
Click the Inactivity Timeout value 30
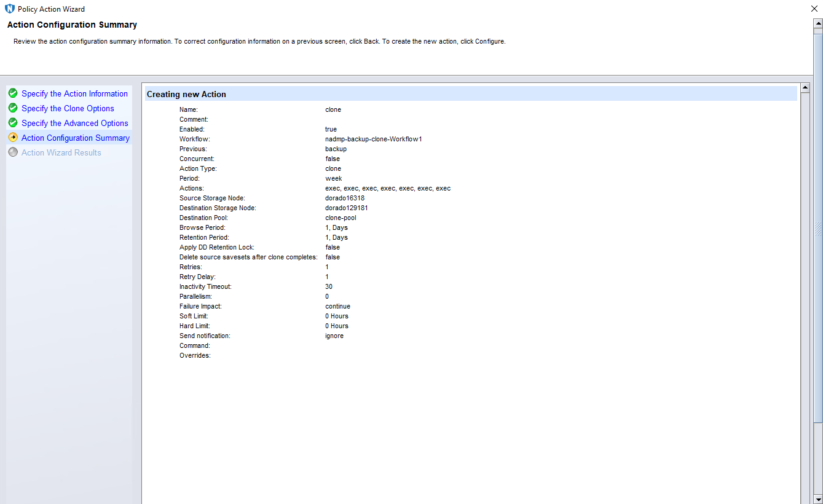(329, 286)
